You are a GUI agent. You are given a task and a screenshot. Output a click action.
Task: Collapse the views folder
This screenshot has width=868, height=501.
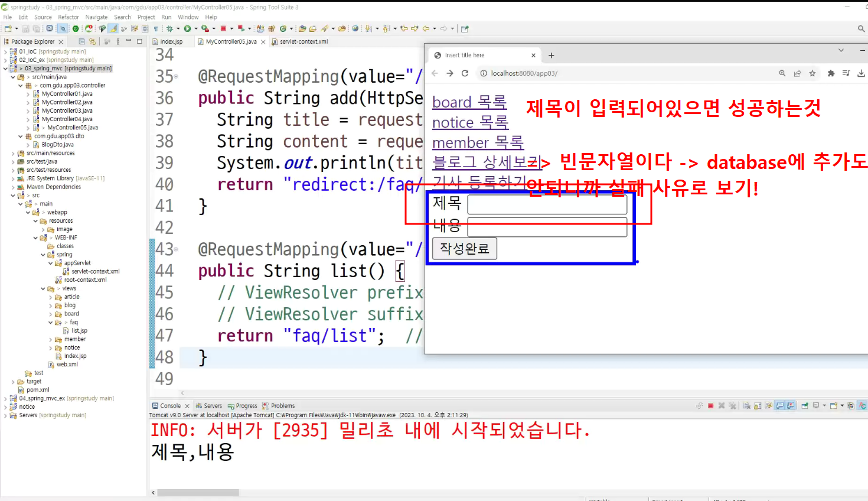click(x=43, y=289)
